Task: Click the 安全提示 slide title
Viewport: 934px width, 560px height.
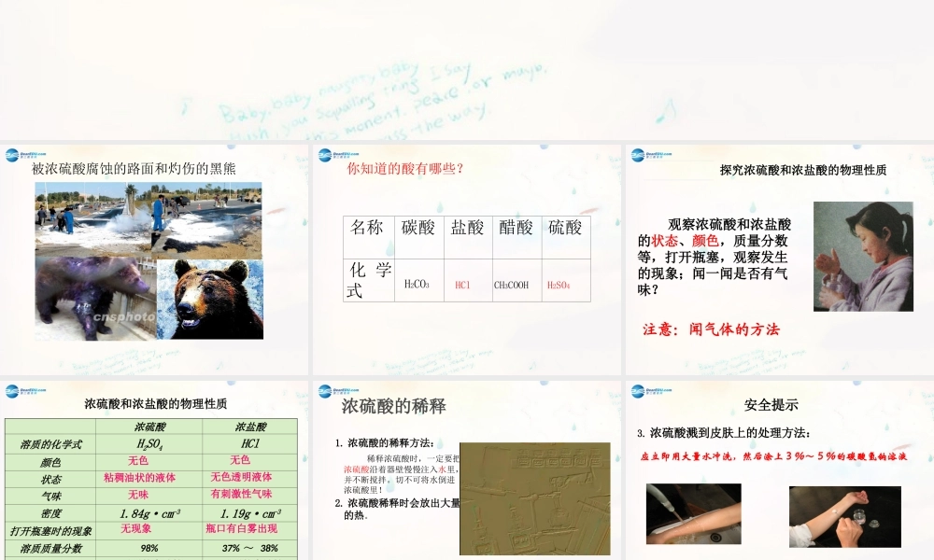Action: [771, 405]
